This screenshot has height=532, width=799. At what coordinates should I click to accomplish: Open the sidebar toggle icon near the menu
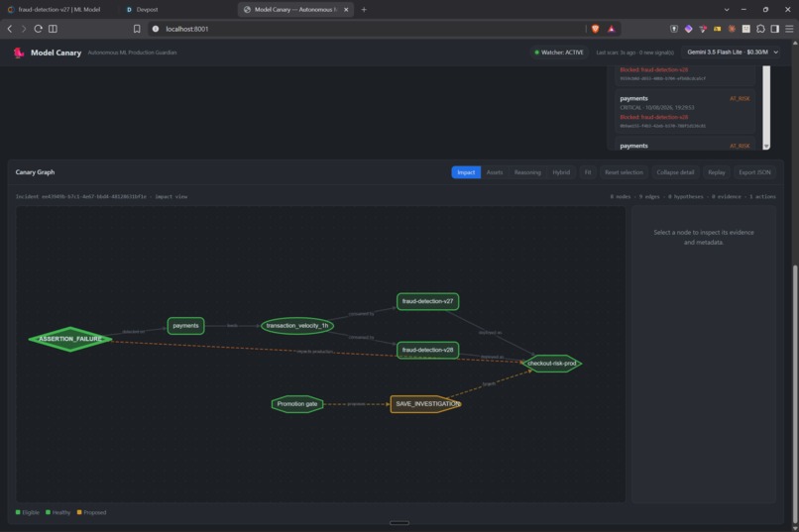[774, 29]
